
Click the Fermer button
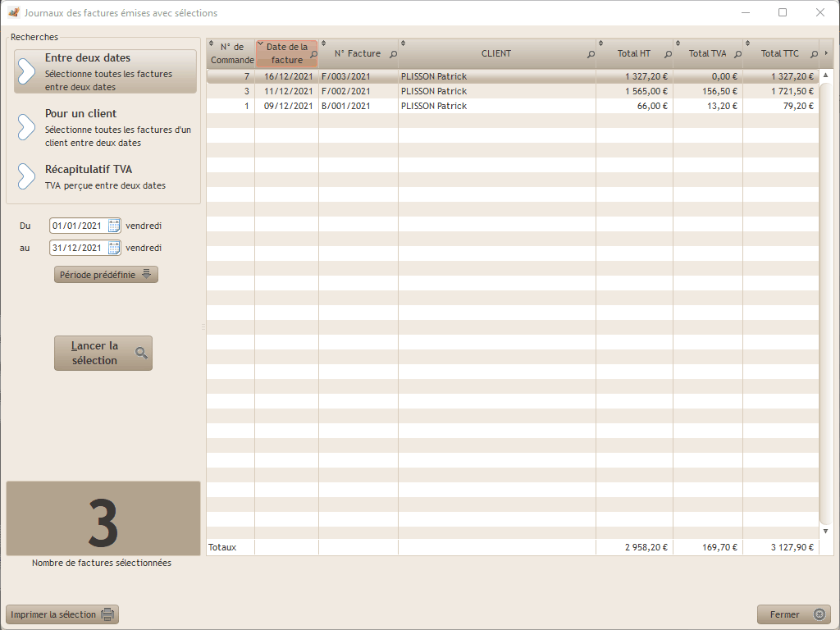pos(794,614)
